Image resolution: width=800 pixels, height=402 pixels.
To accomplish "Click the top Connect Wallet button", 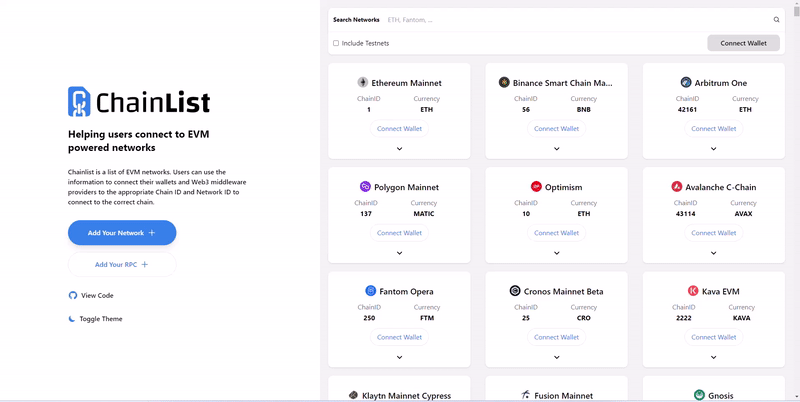I will [743, 43].
